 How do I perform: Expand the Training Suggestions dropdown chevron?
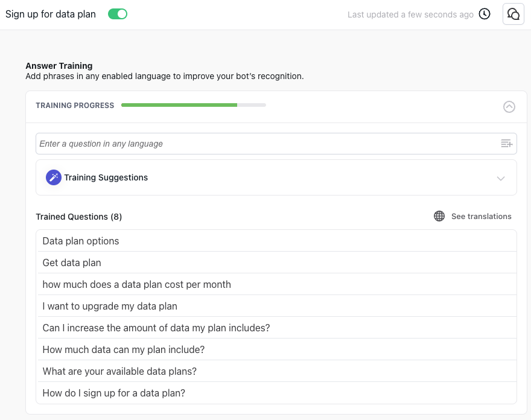501,178
